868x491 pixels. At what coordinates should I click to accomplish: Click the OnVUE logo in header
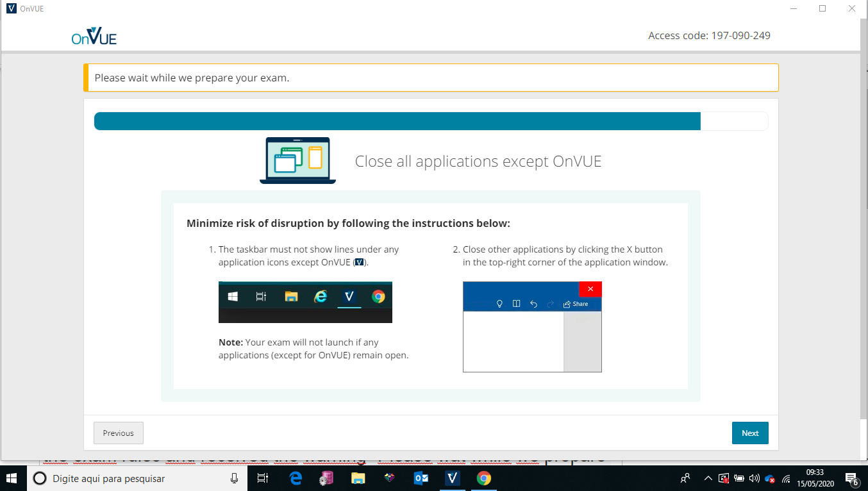pyautogui.click(x=94, y=36)
